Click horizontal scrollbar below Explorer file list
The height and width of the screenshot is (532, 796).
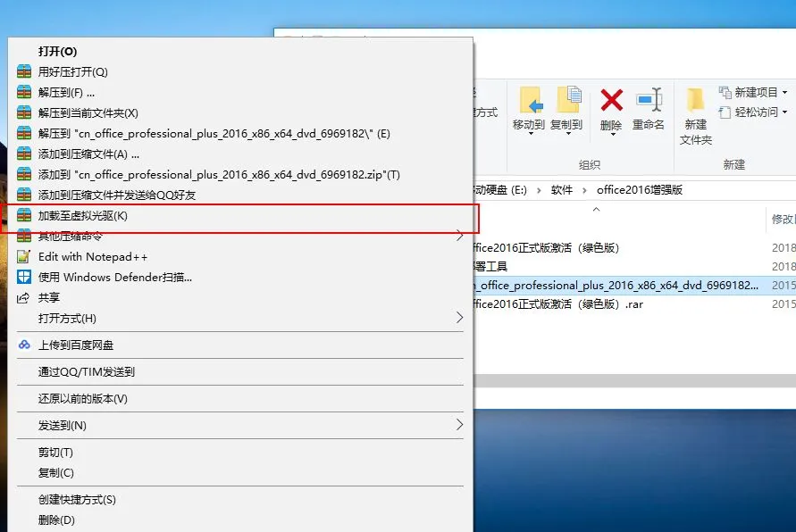pos(634,381)
